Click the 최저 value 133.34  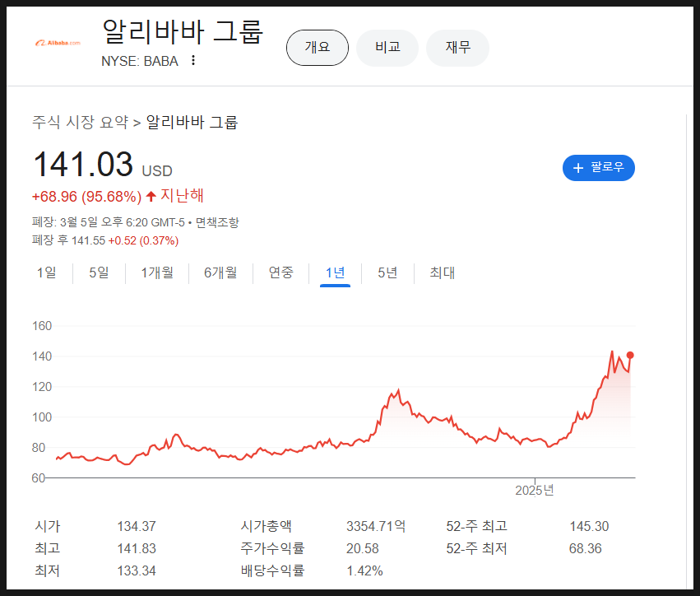(x=137, y=571)
